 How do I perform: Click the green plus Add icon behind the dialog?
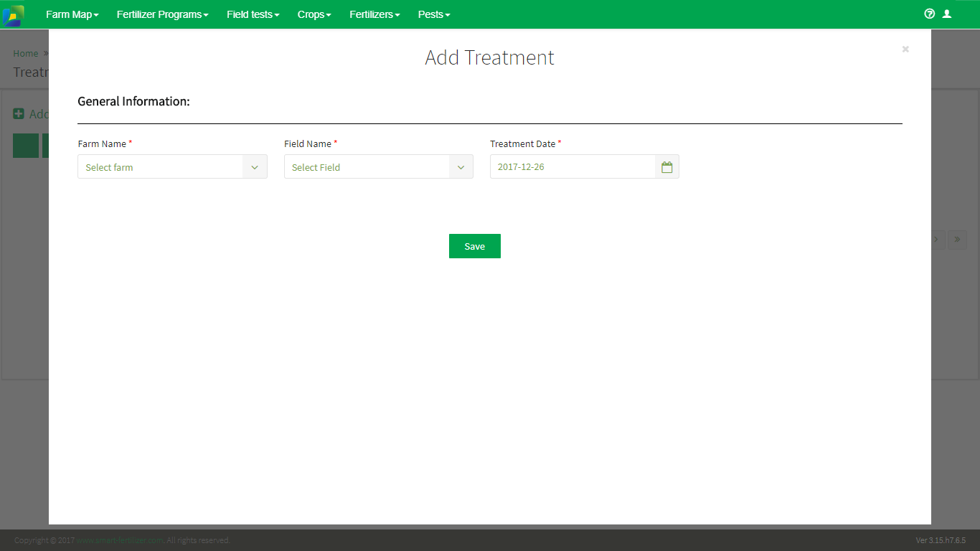(x=19, y=114)
